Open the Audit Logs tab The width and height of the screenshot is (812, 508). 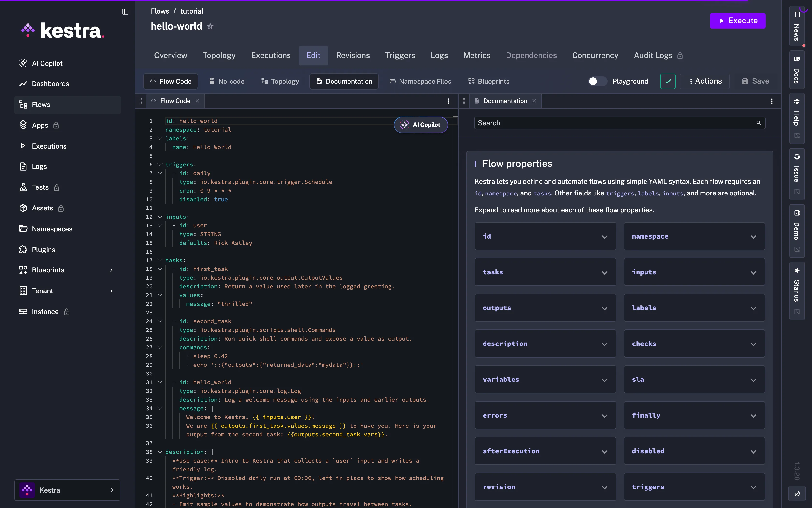coord(658,55)
